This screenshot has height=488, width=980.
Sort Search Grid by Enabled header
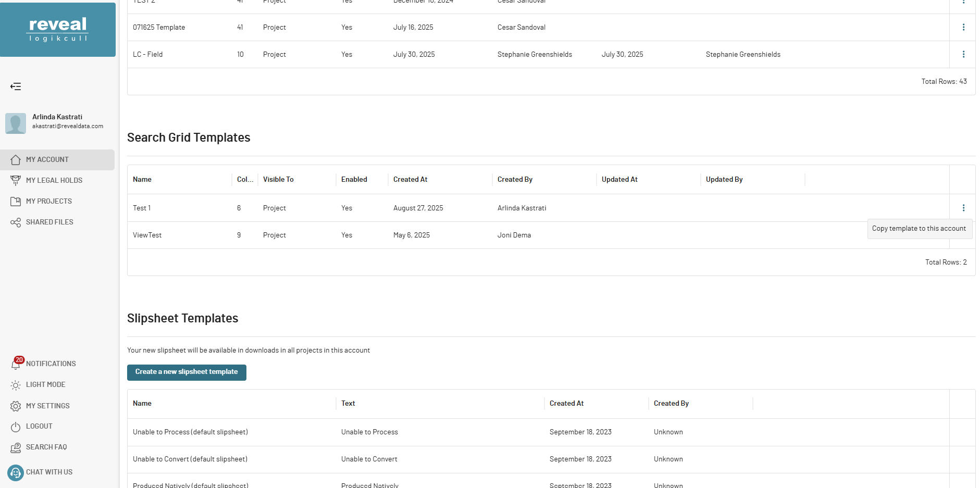[354, 180]
